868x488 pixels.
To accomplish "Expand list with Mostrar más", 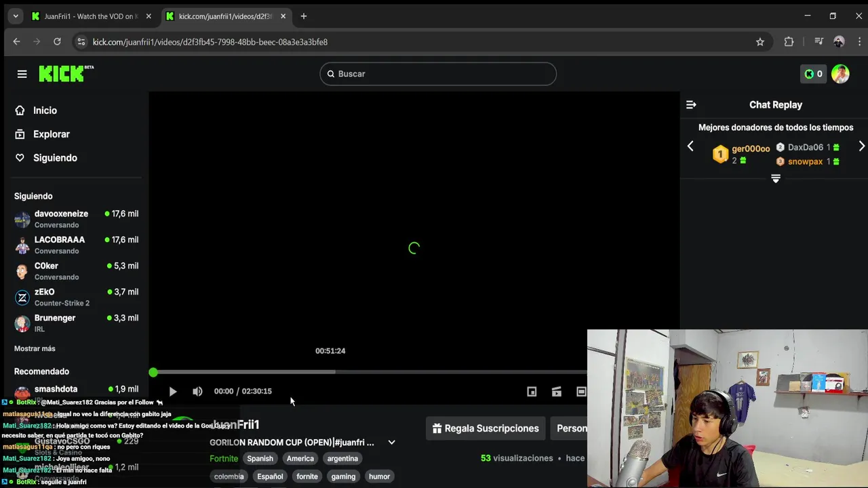I will point(35,348).
